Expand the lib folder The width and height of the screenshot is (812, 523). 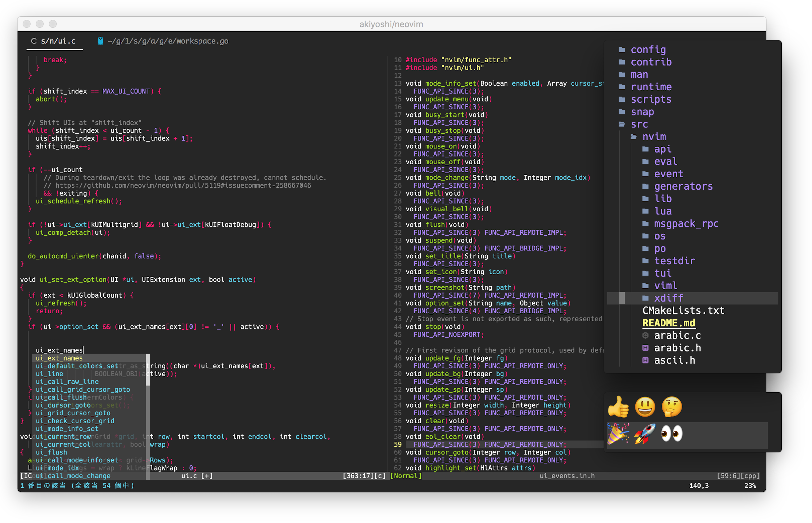646,199
